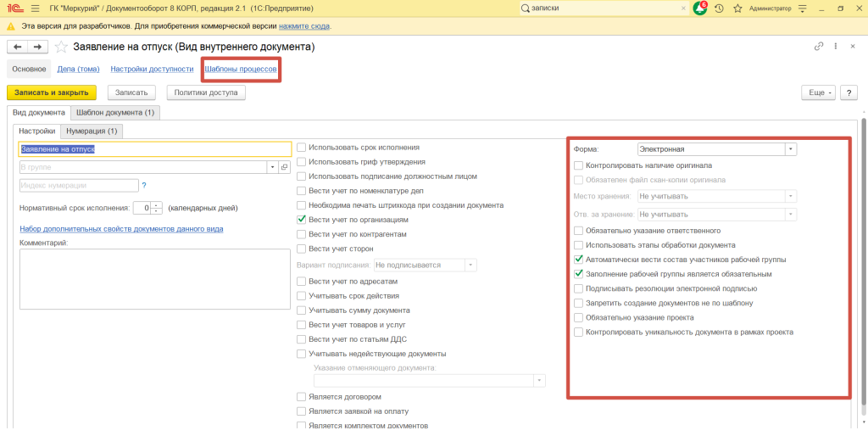Open the 'В группе' dropdown arrow

coord(273,167)
